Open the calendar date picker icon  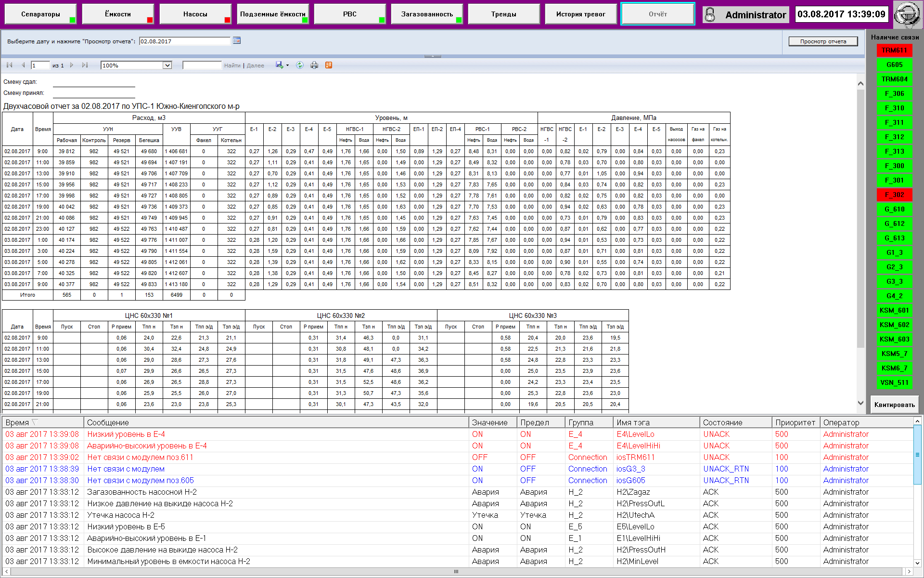237,41
